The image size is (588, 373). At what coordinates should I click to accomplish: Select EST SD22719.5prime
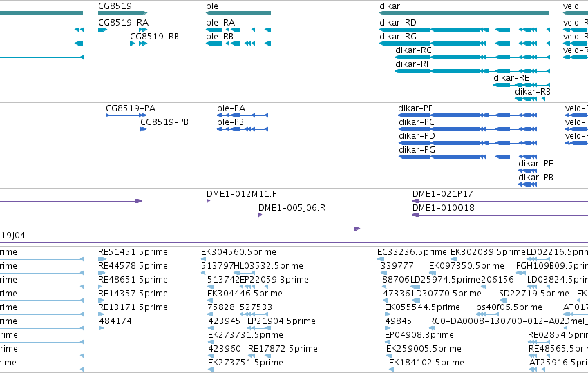(534, 294)
